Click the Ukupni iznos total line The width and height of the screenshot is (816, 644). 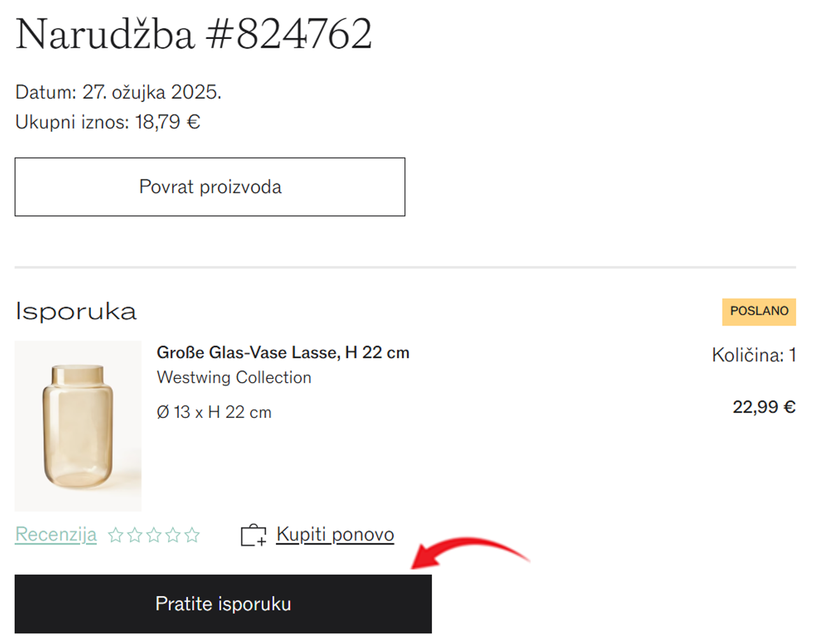click(x=108, y=122)
